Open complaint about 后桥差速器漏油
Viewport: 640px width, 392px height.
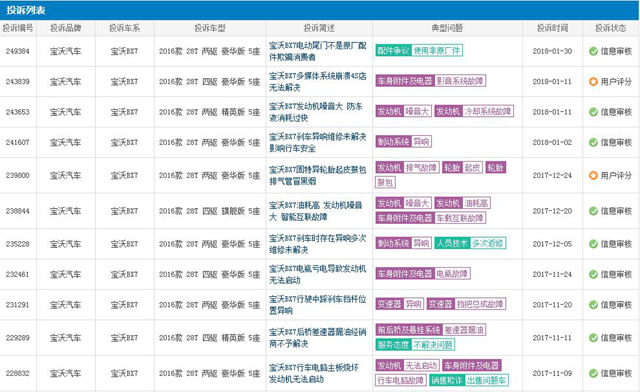pos(318,338)
